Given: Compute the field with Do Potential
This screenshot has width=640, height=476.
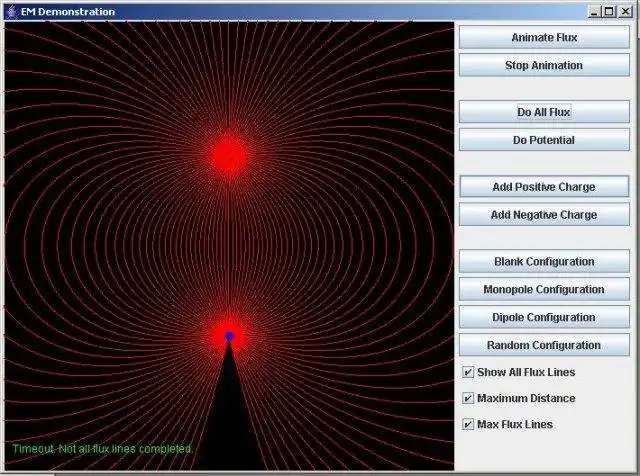Looking at the screenshot, I should 544,140.
